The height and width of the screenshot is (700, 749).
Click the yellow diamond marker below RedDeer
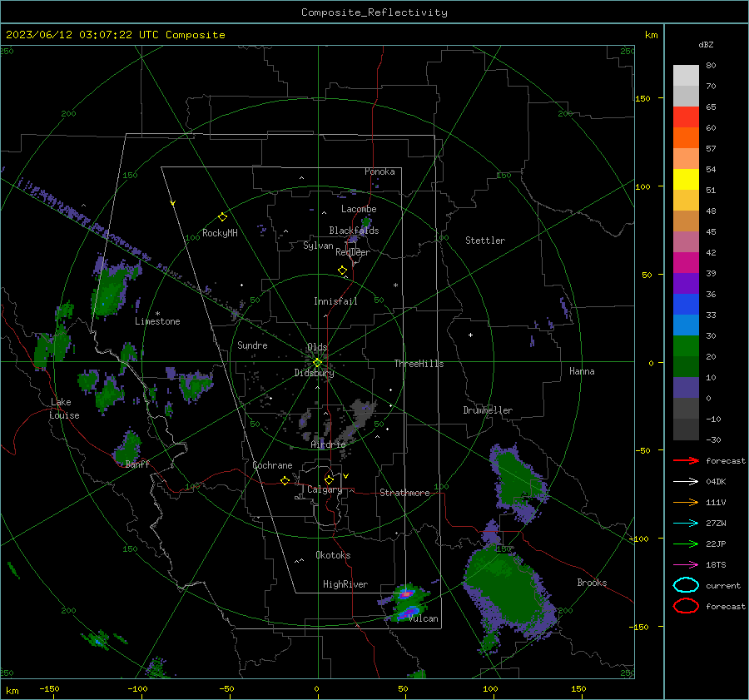pyautogui.click(x=343, y=271)
